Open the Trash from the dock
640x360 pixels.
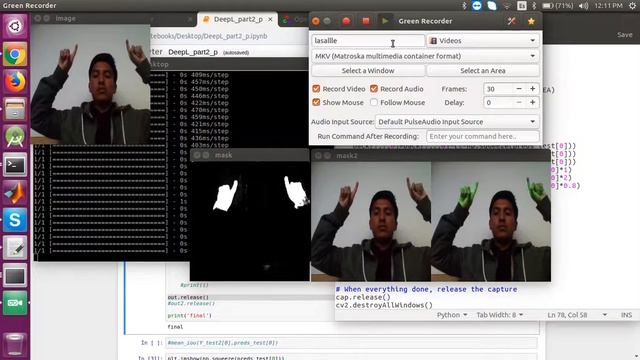pyautogui.click(x=15, y=345)
